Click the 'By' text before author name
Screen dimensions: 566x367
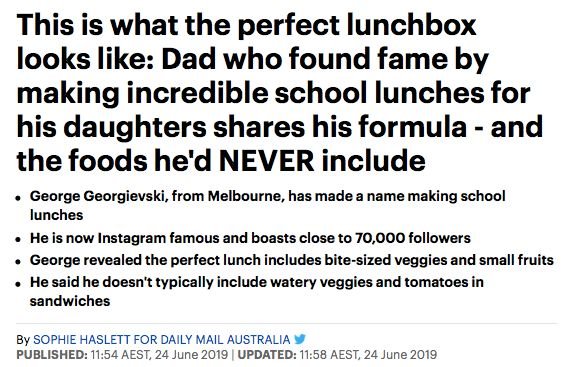pos(23,340)
